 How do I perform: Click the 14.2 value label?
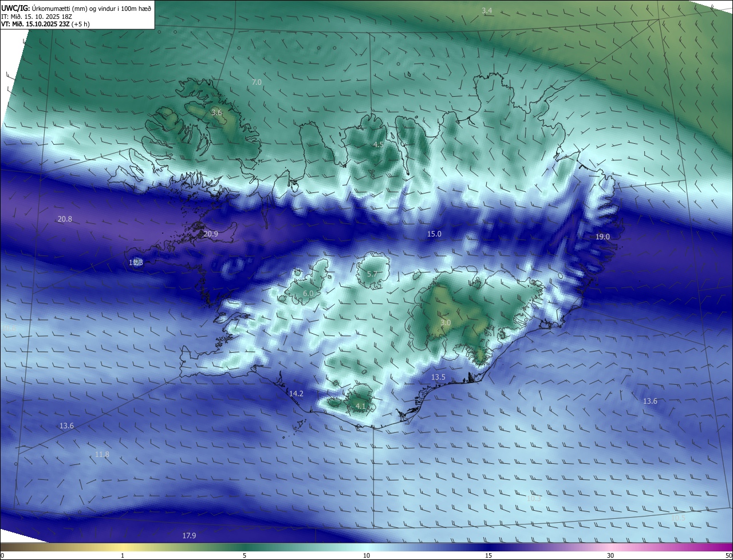click(x=296, y=394)
